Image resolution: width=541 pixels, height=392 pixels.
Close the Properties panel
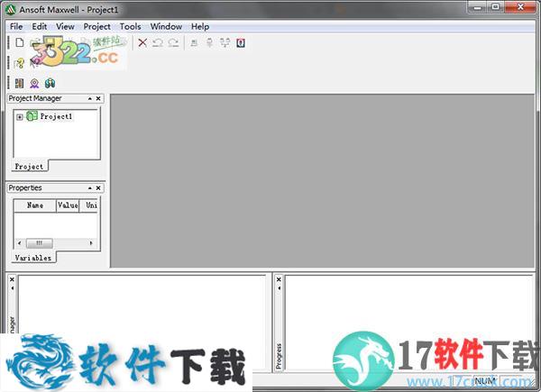[98, 188]
